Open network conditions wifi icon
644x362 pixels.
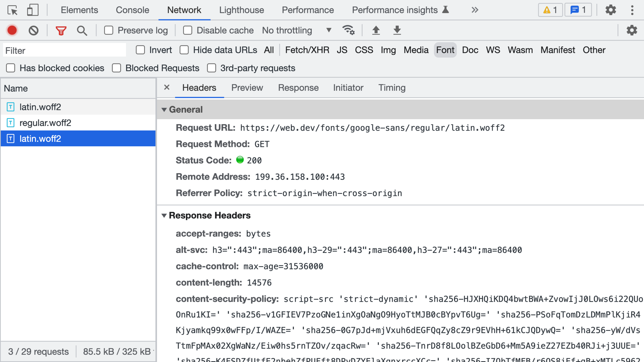[x=348, y=30]
